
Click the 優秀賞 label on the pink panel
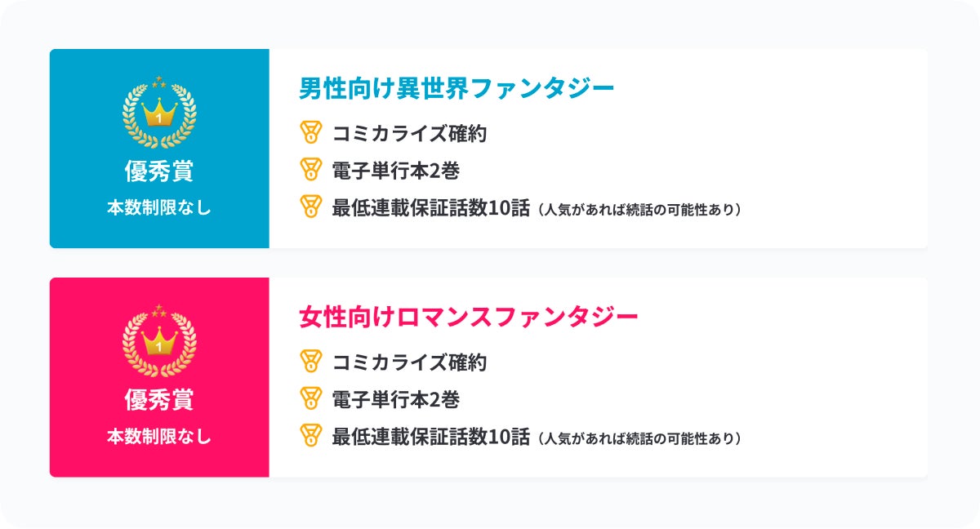pos(159,400)
